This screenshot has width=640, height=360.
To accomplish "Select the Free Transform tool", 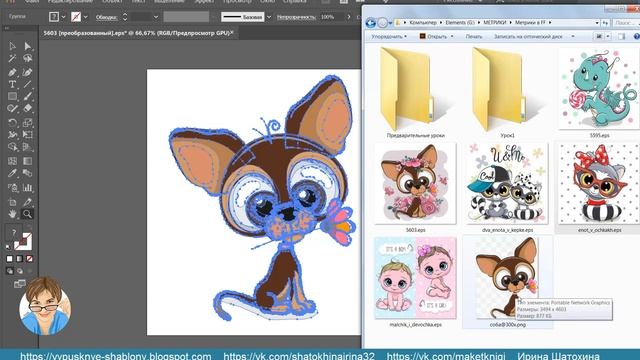I will tap(27, 134).
